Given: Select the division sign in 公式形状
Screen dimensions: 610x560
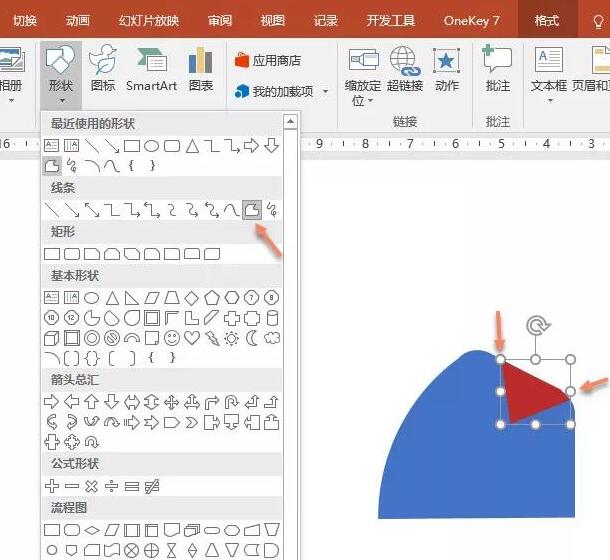Looking at the screenshot, I should point(112,486).
